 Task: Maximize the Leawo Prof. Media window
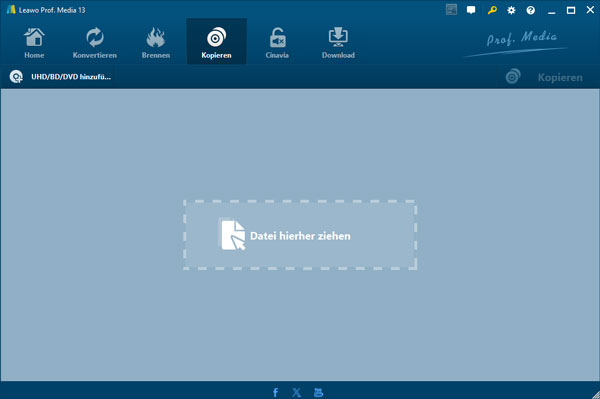pos(571,10)
